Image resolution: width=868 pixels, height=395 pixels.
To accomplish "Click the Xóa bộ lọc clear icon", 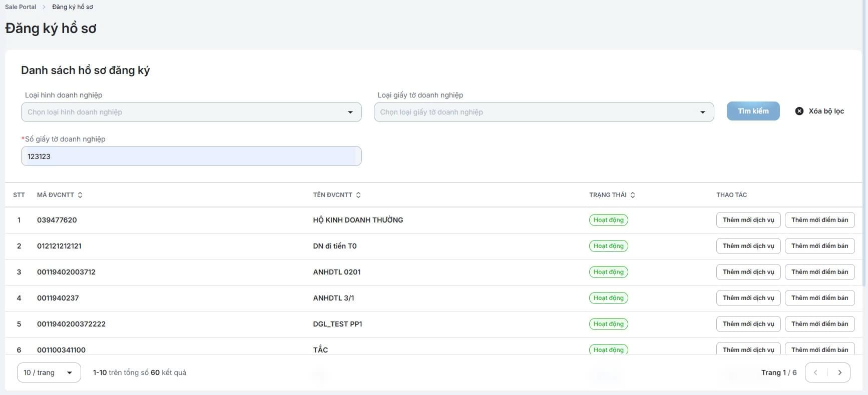I will click(x=799, y=111).
